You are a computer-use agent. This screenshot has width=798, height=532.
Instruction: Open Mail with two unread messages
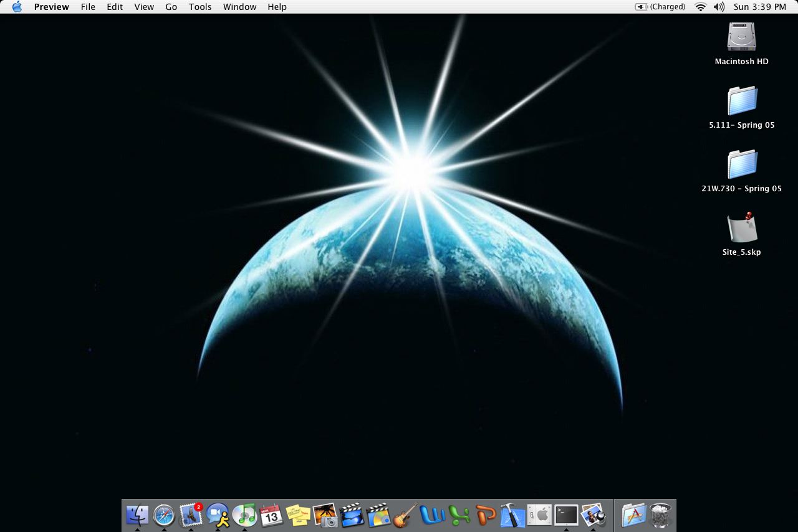191,515
